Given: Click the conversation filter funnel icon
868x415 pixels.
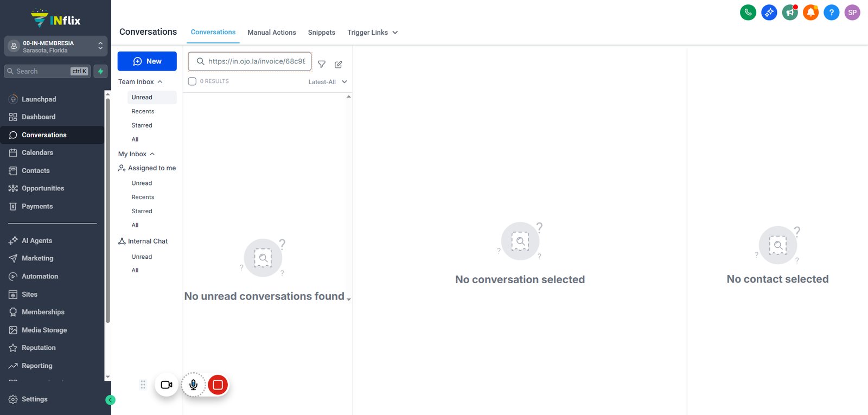Looking at the screenshot, I should [x=322, y=65].
